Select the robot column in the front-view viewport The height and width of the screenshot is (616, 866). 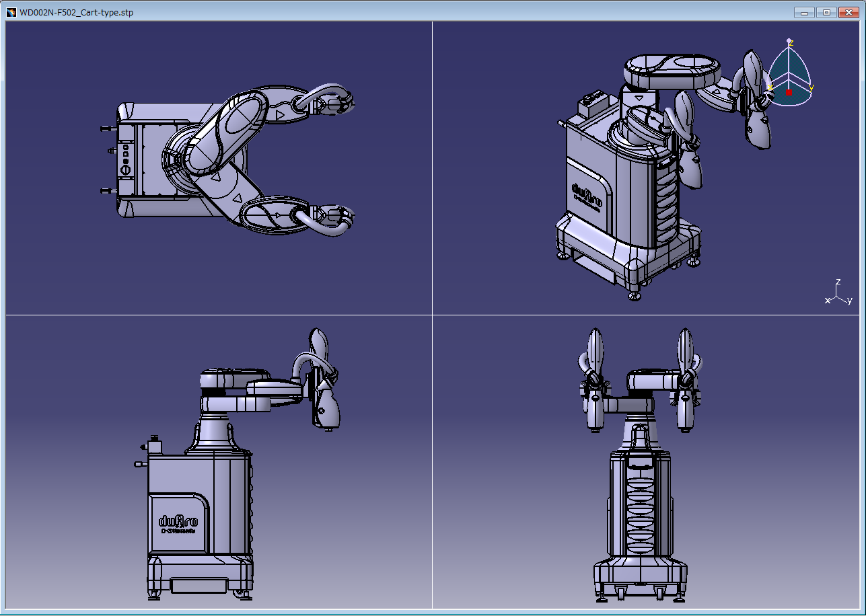641,504
